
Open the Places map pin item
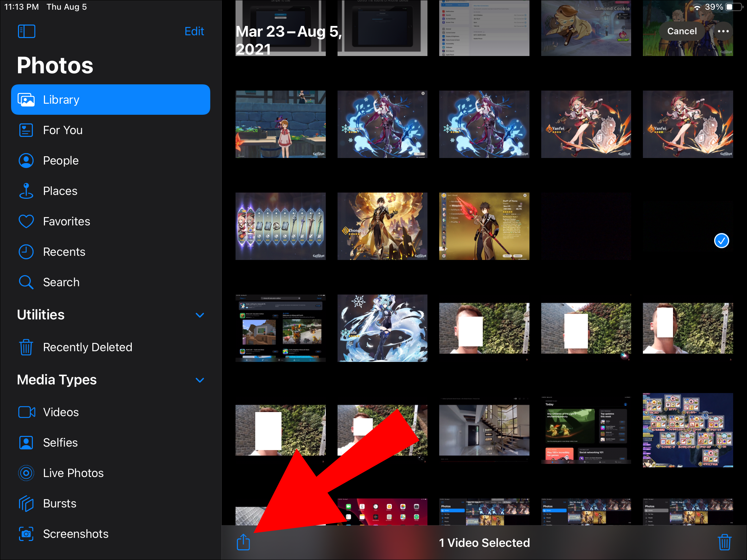point(60,191)
